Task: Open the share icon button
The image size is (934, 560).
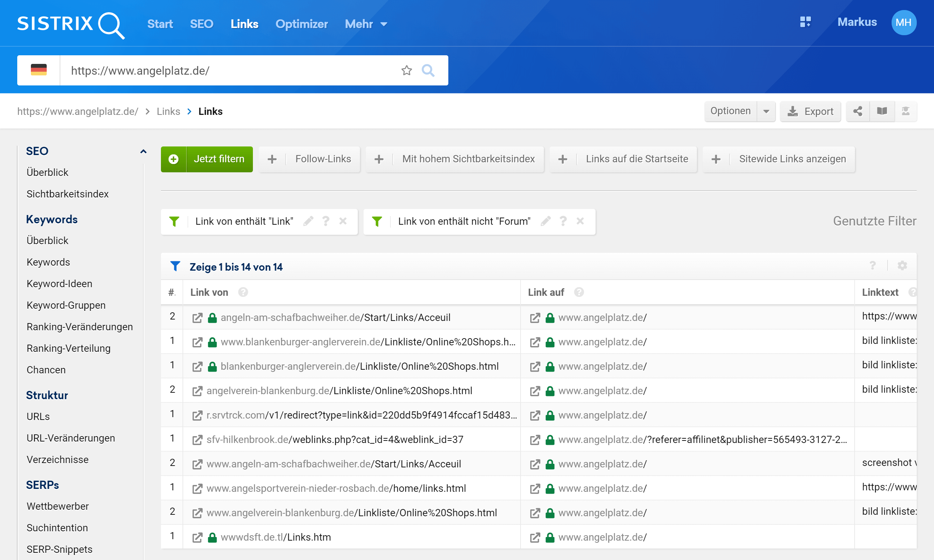Action: tap(858, 111)
